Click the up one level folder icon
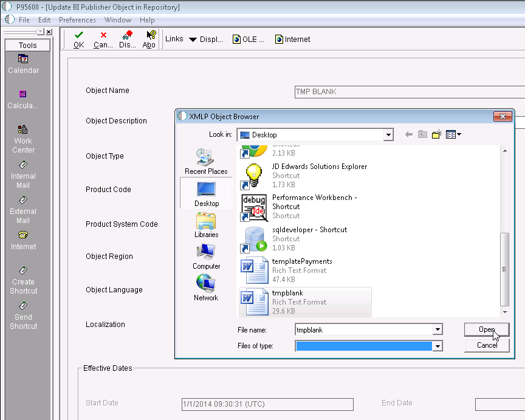This screenshot has height=420, width=525. click(422, 135)
